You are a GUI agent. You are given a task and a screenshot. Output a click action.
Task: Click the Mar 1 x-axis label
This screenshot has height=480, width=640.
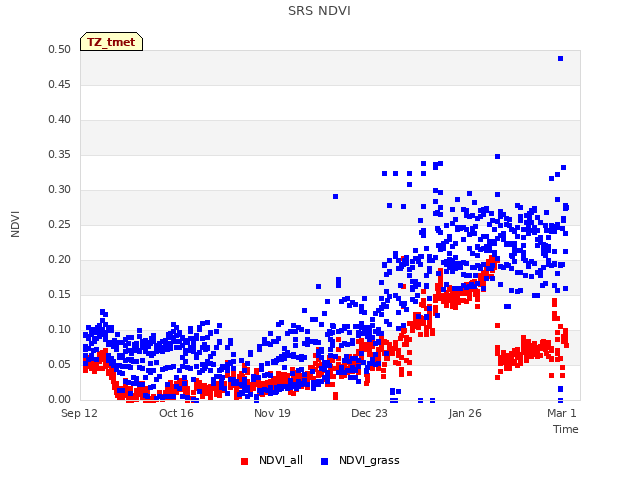562,413
